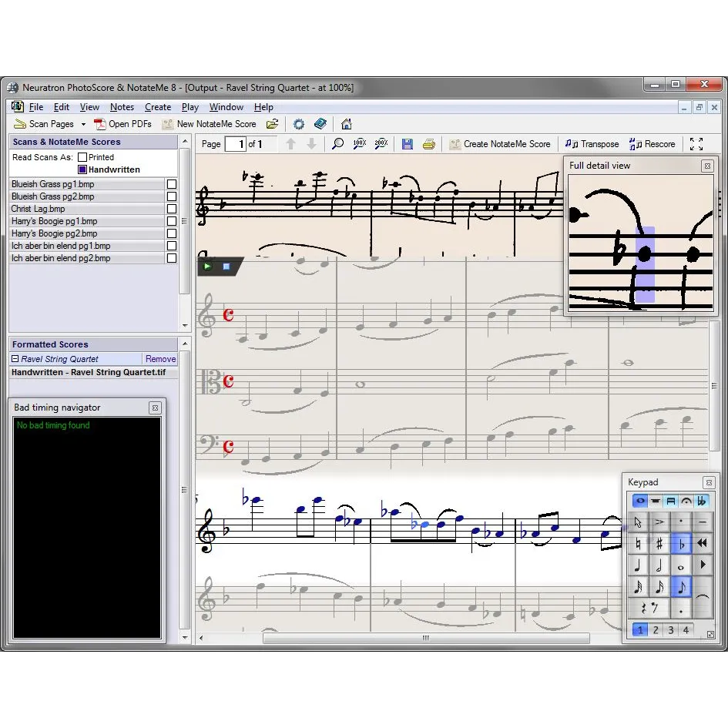The width and height of the screenshot is (728, 728).
Task: Open the fermata layout tab on Keypad
Action: [686, 501]
